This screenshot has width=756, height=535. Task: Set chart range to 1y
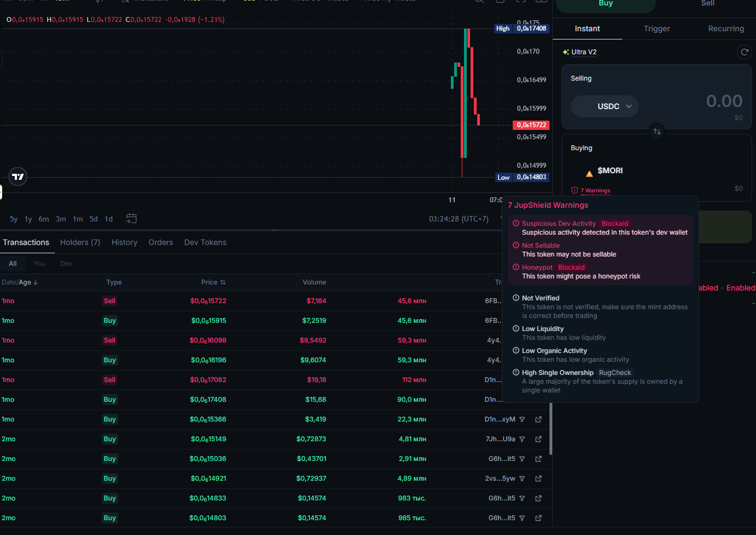28,219
